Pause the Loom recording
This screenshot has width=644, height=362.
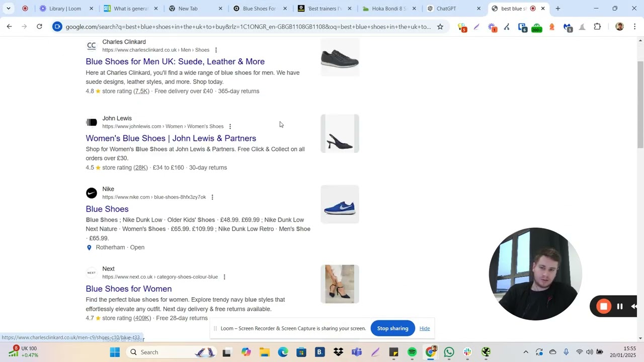coord(620,307)
